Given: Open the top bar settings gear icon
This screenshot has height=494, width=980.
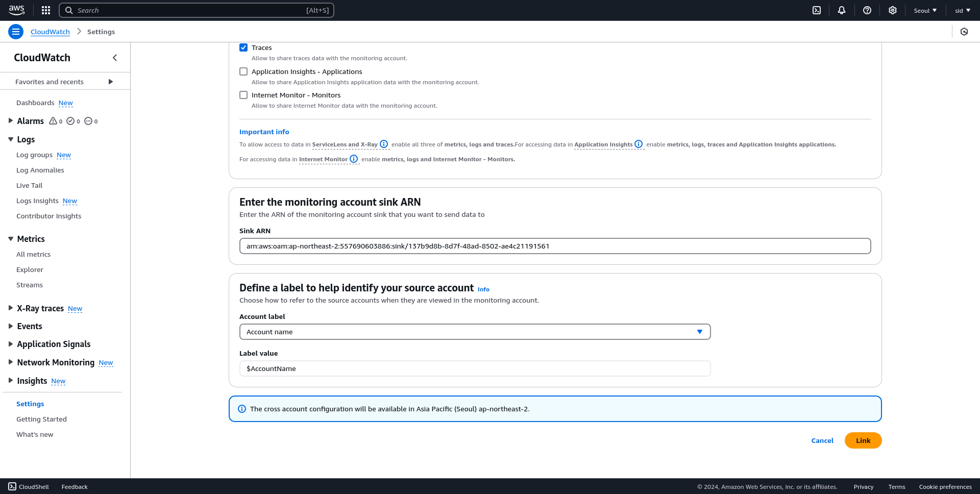Looking at the screenshot, I should coord(893,10).
